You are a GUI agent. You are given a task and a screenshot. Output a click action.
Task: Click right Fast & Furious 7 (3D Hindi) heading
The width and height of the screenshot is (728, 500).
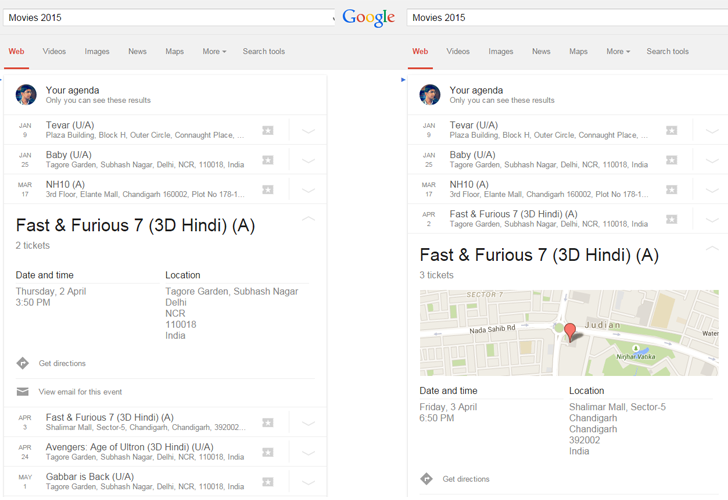click(539, 255)
